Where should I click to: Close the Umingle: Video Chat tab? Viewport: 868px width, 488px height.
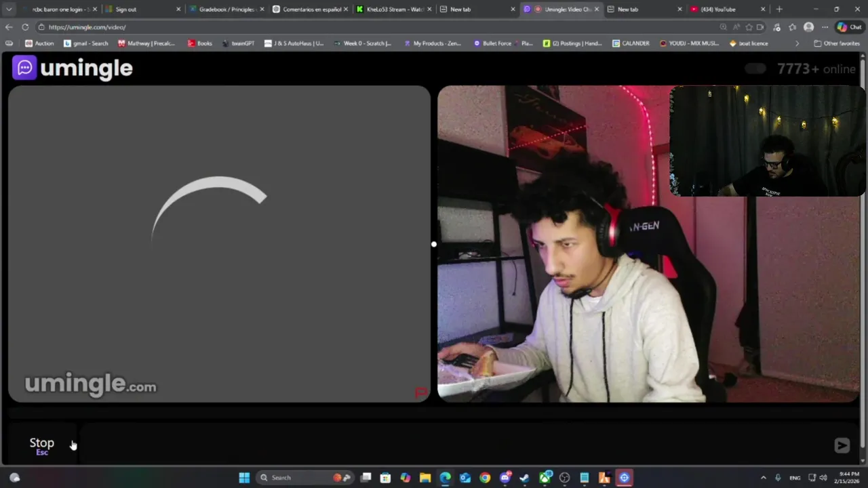[597, 9]
